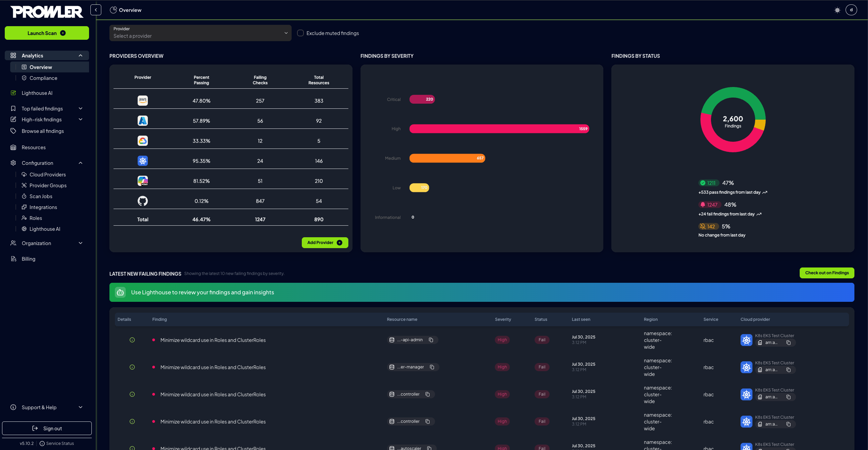Collapse sidebar with the chevron-left button
868x450 pixels.
click(x=96, y=10)
